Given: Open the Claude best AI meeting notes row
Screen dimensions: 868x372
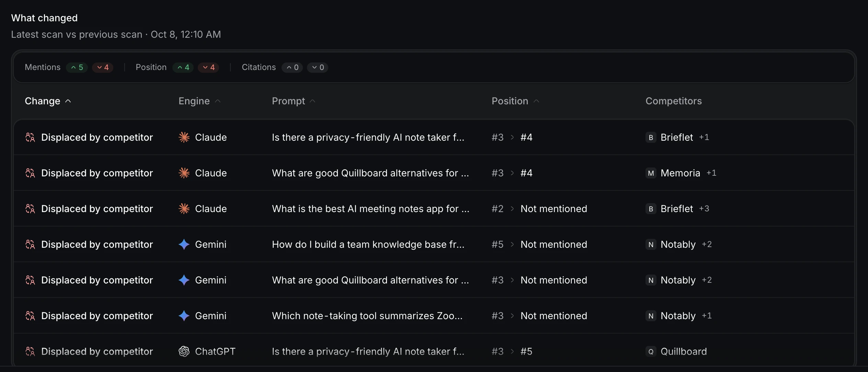Looking at the screenshot, I should click(x=434, y=209).
